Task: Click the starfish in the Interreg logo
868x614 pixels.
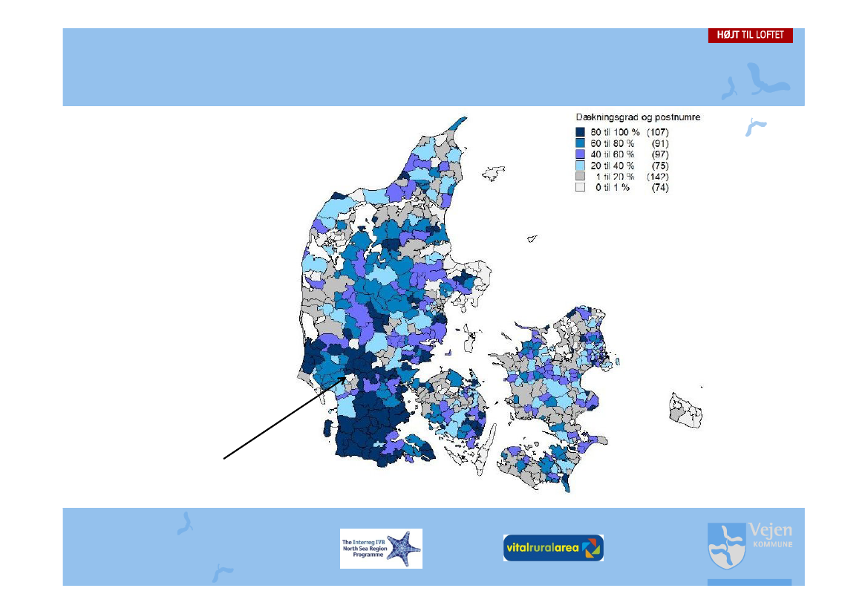Action: (x=407, y=549)
